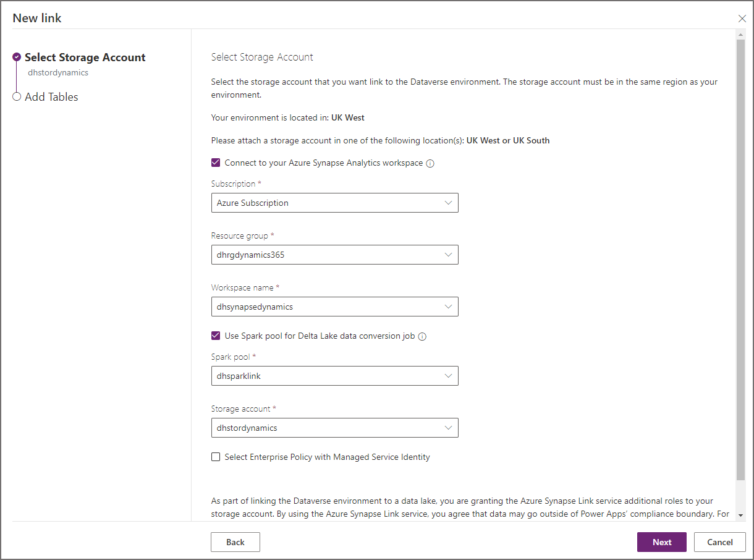The width and height of the screenshot is (754, 560).
Task: Enable Select Enterprise Policy with Managed Service Identity
Action: tap(216, 457)
